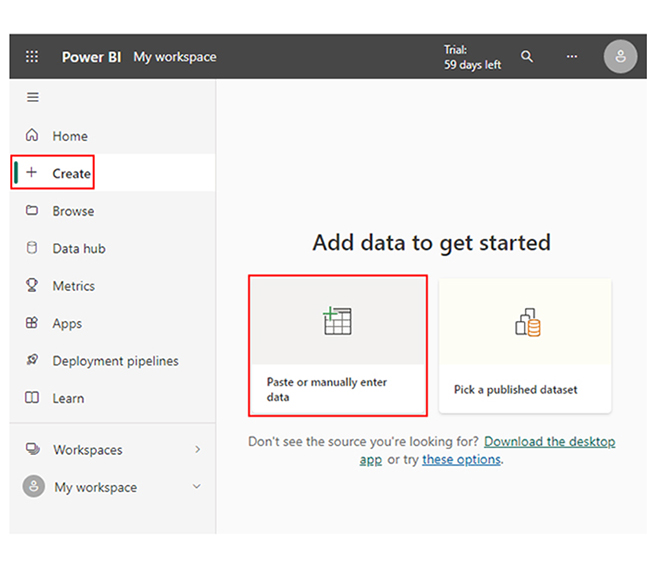Image resolution: width=650 pixels, height=571 pixels.
Task: Follow the these options link
Action: tap(461, 459)
